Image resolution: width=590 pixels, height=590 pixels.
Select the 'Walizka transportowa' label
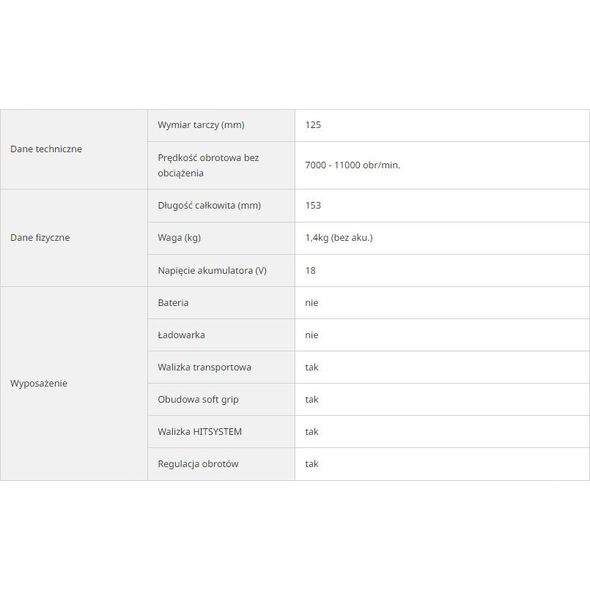(x=204, y=367)
